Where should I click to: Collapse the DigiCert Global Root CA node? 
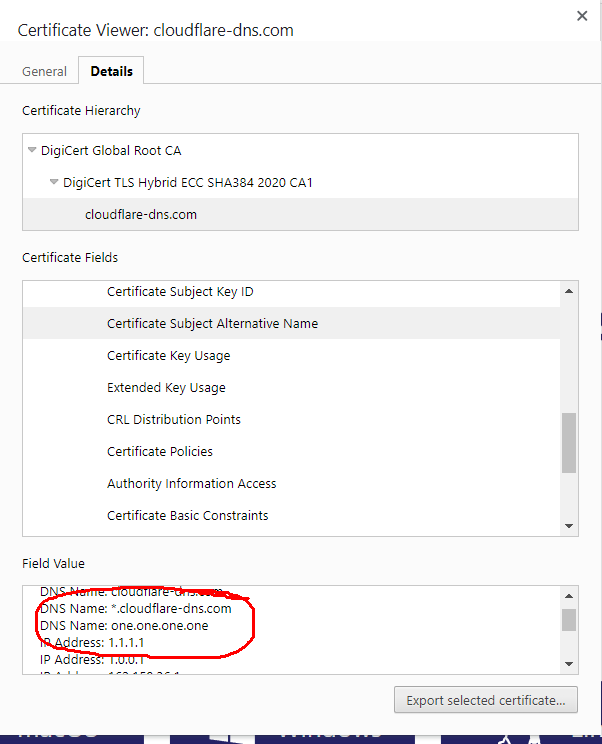point(32,150)
